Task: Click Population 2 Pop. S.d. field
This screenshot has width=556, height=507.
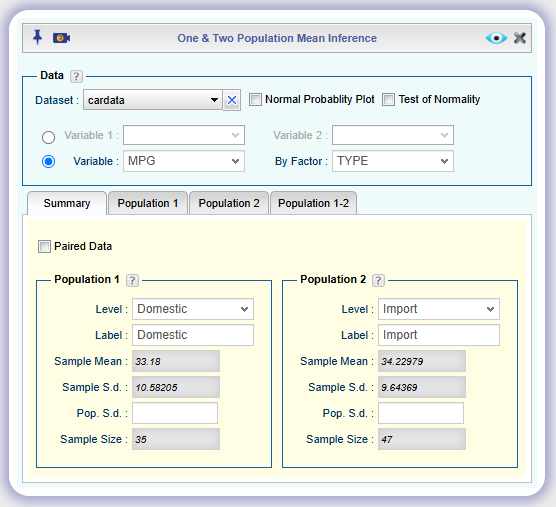Action: point(421,413)
